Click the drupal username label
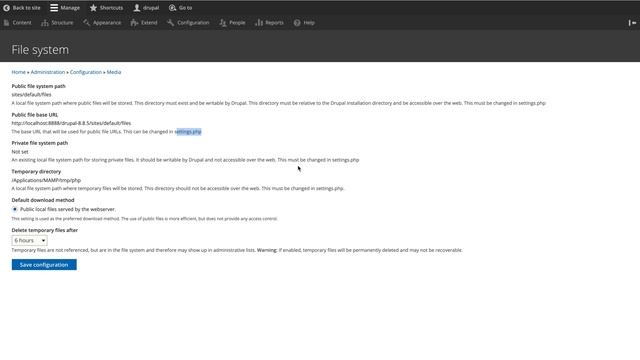Viewport: 640px width, 360px height. 151,8
